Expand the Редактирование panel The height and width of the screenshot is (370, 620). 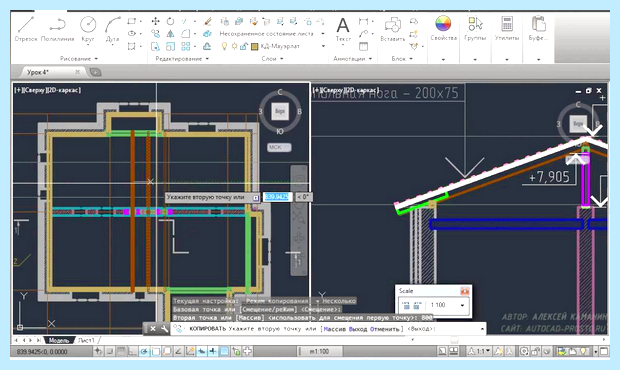pos(182,59)
